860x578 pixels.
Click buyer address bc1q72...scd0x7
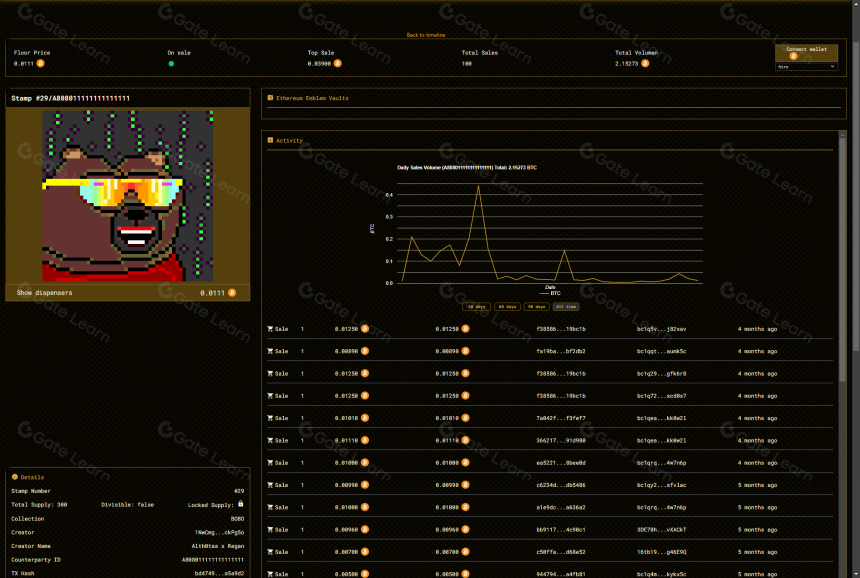(661, 395)
